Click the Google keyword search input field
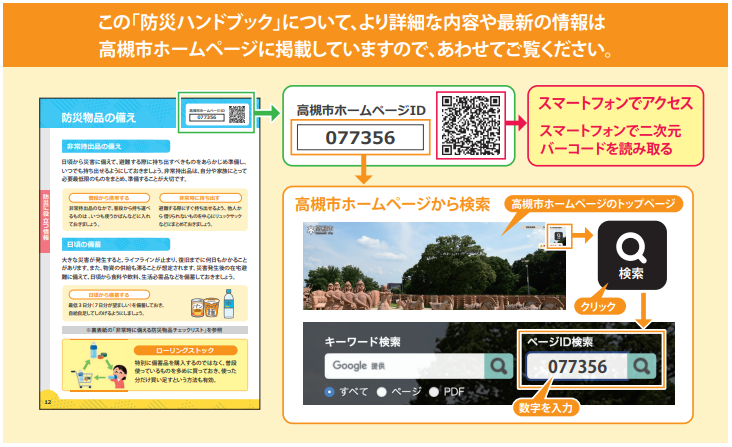 coord(405,366)
